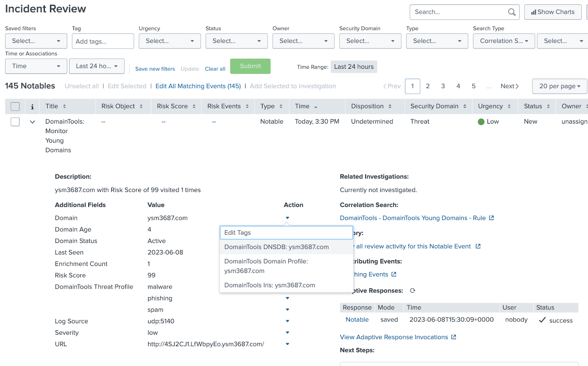Click the Undetermined disposition cell

[x=372, y=122]
